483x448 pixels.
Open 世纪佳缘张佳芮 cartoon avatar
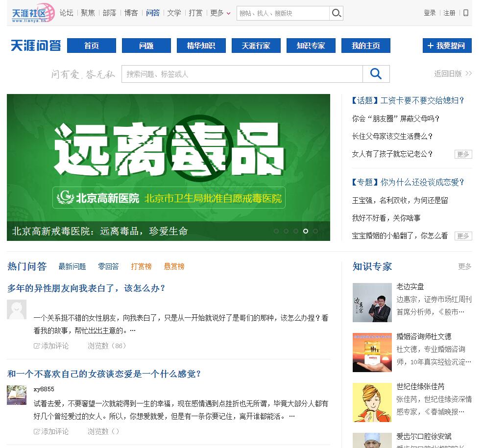(372, 402)
